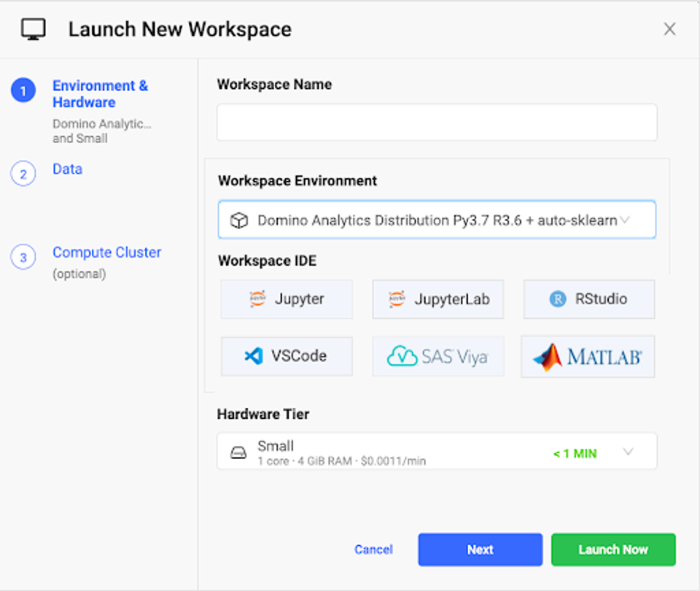
Task: Select the VSCode IDE
Action: click(287, 356)
